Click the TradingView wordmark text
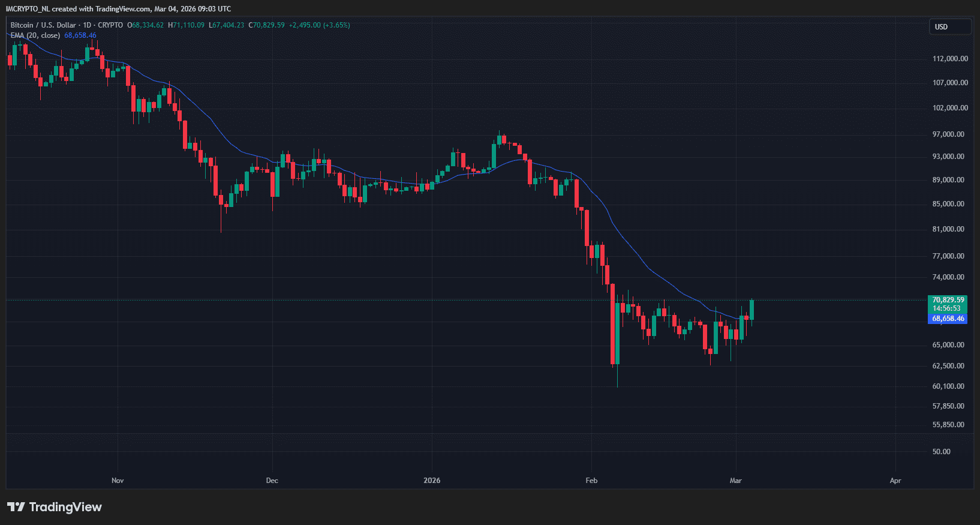 click(65, 507)
